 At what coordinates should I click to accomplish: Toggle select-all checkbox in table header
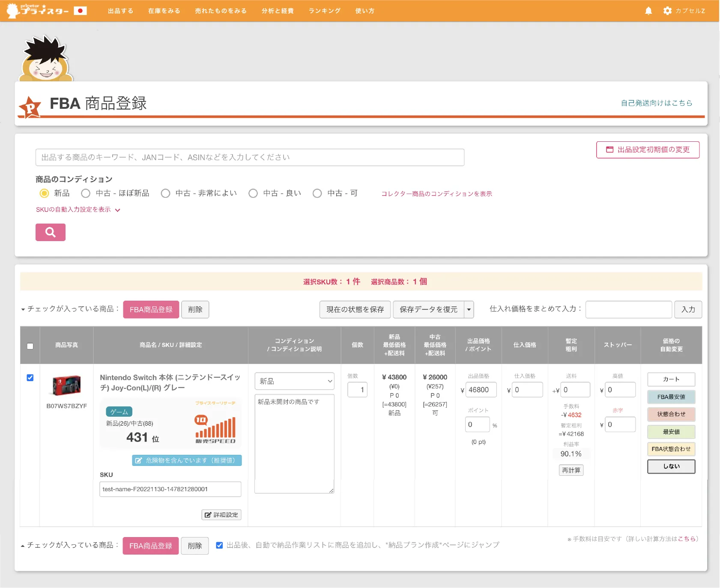coord(30,346)
